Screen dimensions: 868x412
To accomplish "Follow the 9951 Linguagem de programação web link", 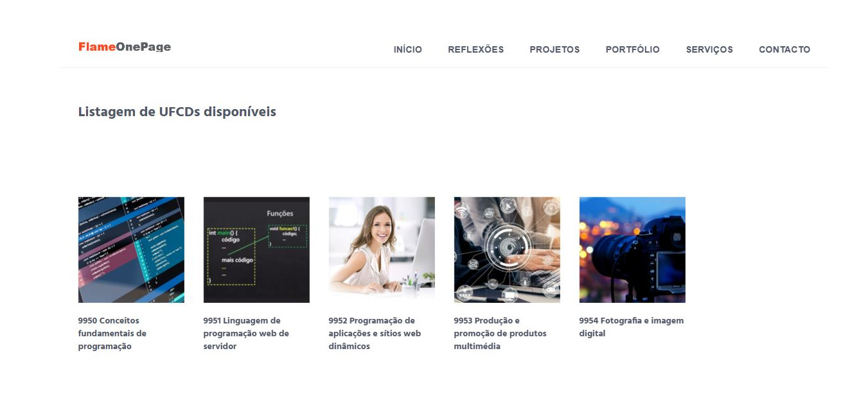I will 246,334.
